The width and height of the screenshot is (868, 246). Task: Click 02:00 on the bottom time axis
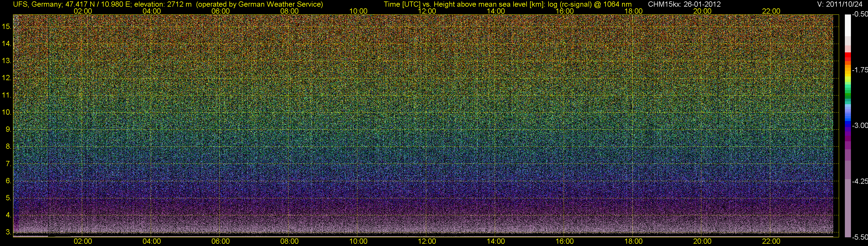click(x=82, y=241)
